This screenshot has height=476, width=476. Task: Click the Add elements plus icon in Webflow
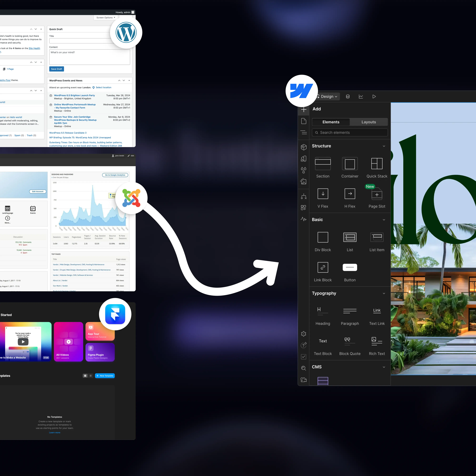click(304, 109)
